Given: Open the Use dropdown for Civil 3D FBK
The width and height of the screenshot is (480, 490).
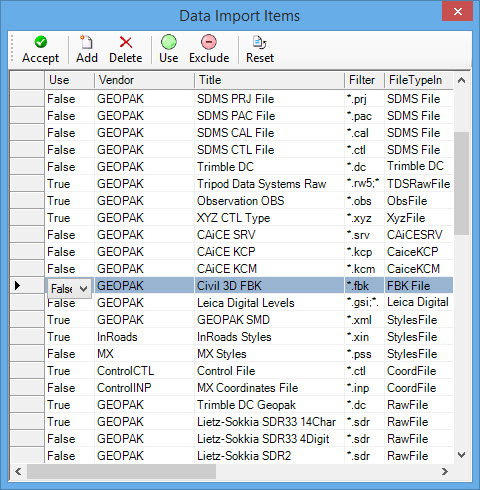Looking at the screenshot, I should pos(83,288).
